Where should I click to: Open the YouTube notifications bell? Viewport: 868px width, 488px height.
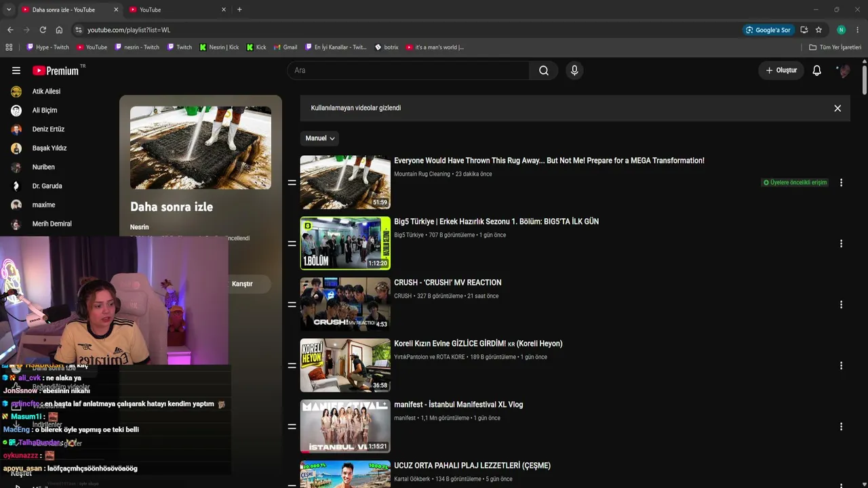pyautogui.click(x=817, y=70)
